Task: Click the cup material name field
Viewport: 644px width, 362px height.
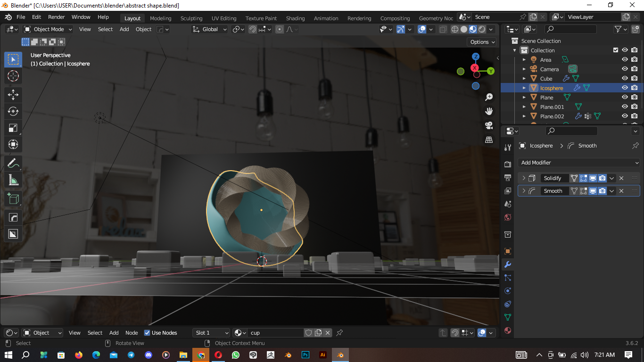Action: (276, 333)
